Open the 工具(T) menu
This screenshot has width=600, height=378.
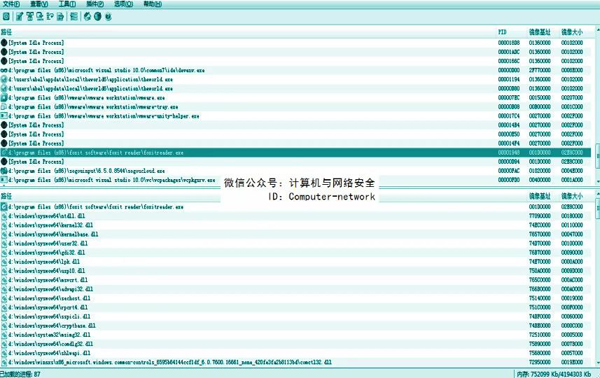(x=67, y=4)
